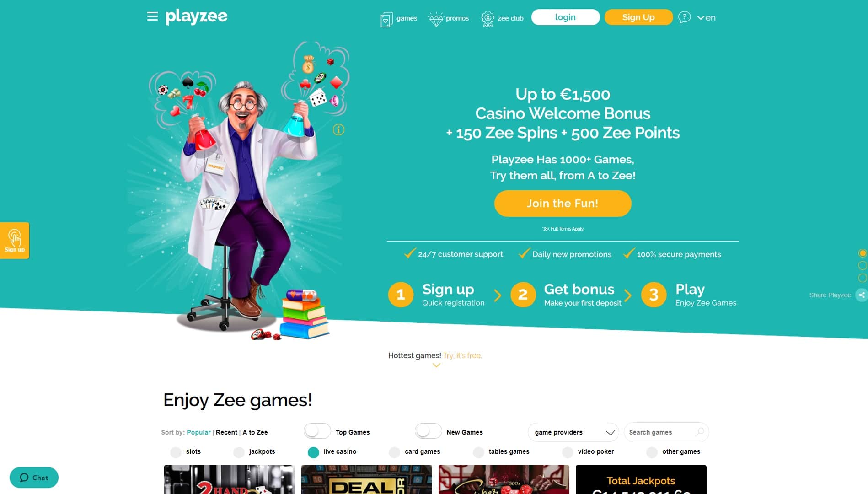Click the promos diamond icon
The image size is (868, 494).
tap(436, 19)
